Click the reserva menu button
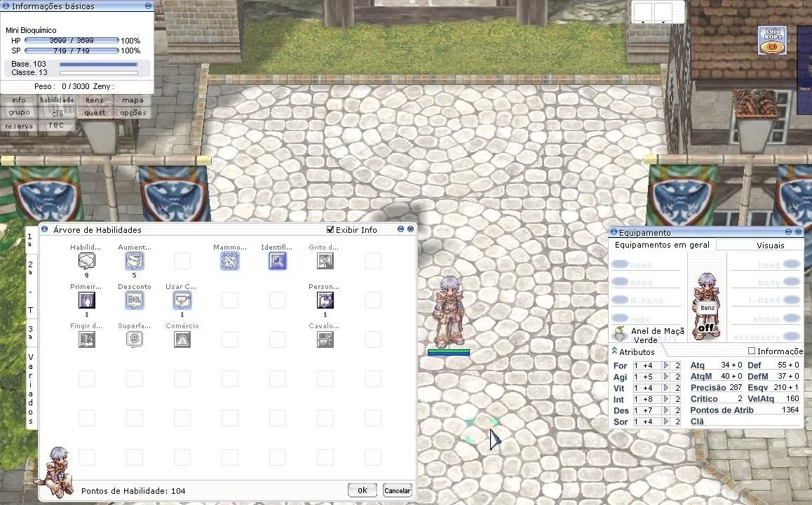The width and height of the screenshot is (812, 505). (19, 126)
